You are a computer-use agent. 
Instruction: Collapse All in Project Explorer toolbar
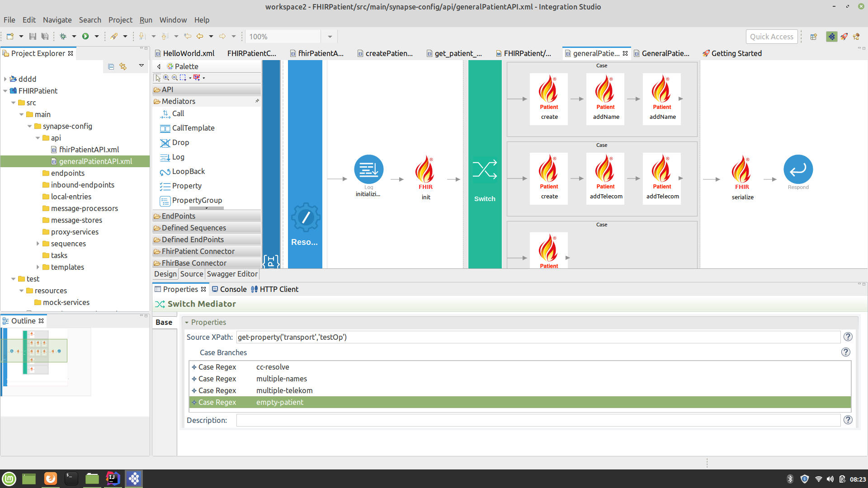pyautogui.click(x=111, y=66)
